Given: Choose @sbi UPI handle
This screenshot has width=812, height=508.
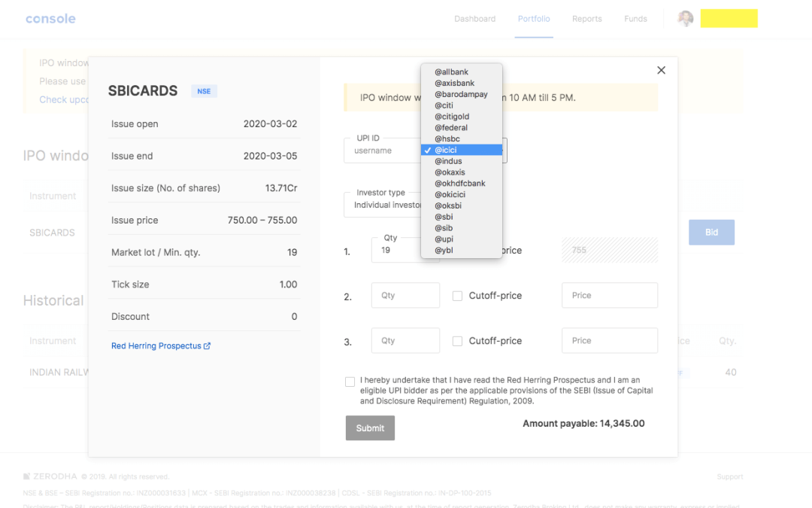Looking at the screenshot, I should [x=462, y=217].
